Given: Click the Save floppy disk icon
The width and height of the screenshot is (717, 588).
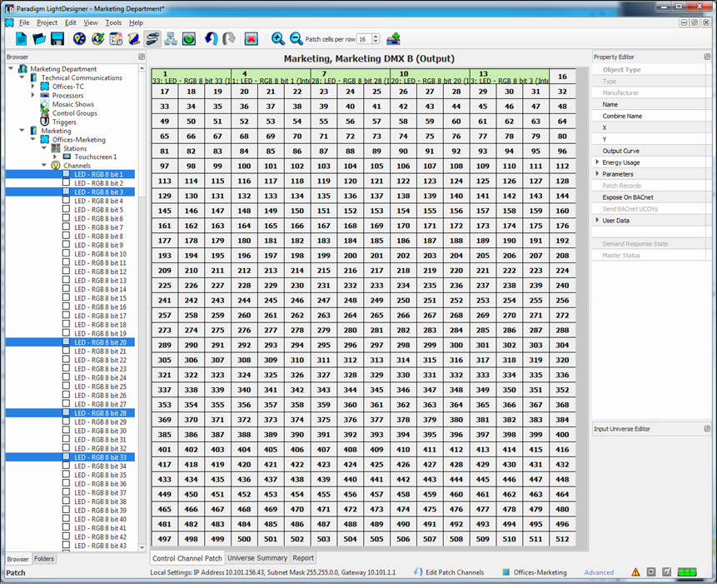Looking at the screenshot, I should 57,39.
